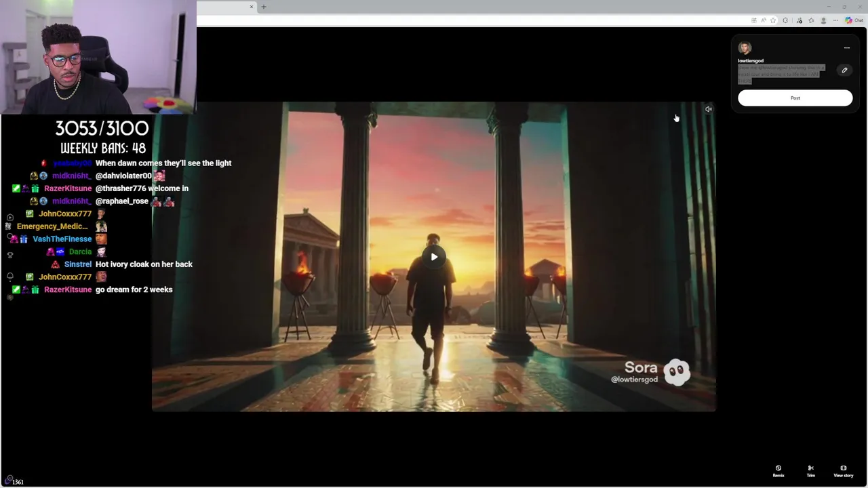Image resolution: width=868 pixels, height=488 pixels.
Task: Open the Favorites star-list icon
Action: 811,20
